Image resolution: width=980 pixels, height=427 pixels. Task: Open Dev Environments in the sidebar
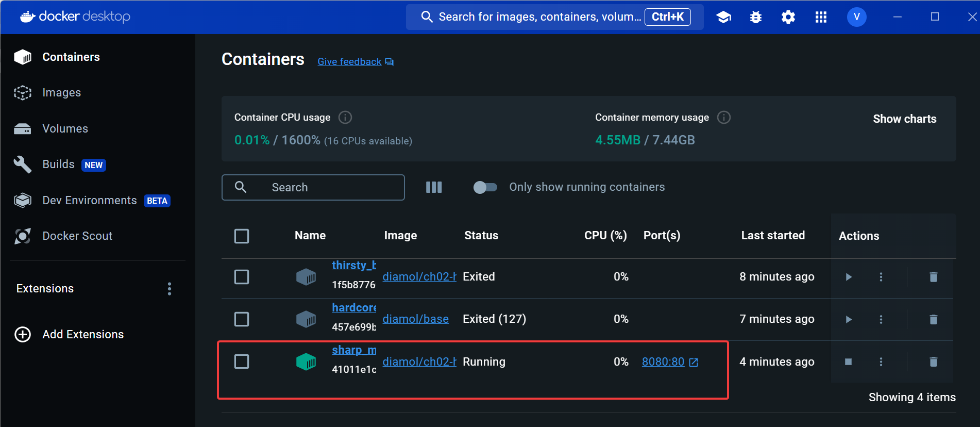coord(90,200)
